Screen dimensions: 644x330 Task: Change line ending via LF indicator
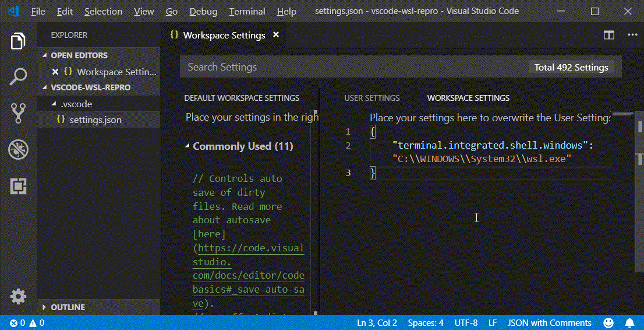[x=493, y=323]
